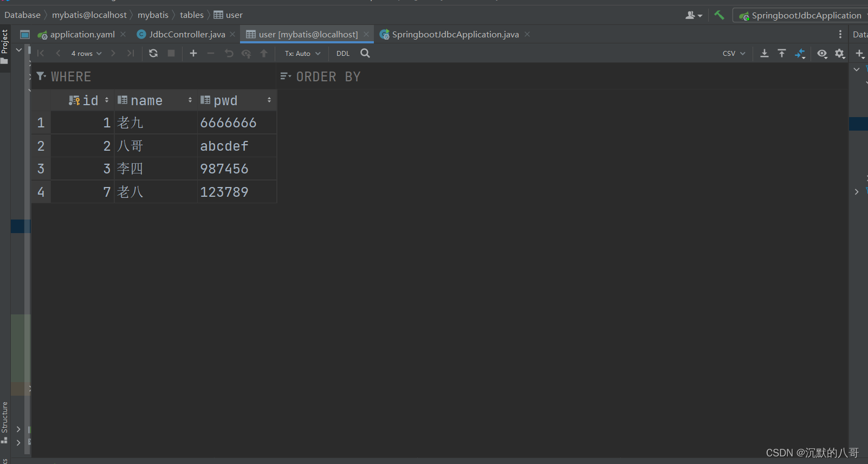Select pwd cell abcdef

point(237,146)
